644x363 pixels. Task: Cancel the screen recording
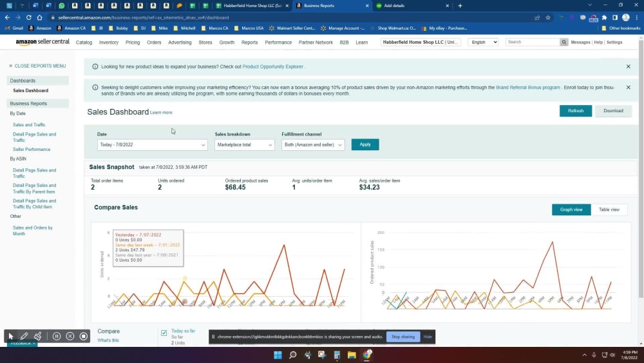pyautogui.click(x=70, y=337)
